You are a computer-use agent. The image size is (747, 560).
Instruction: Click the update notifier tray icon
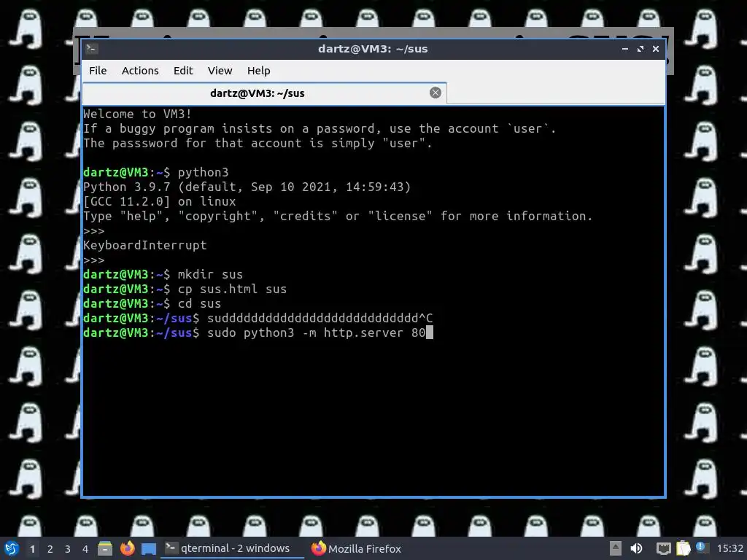(x=700, y=547)
